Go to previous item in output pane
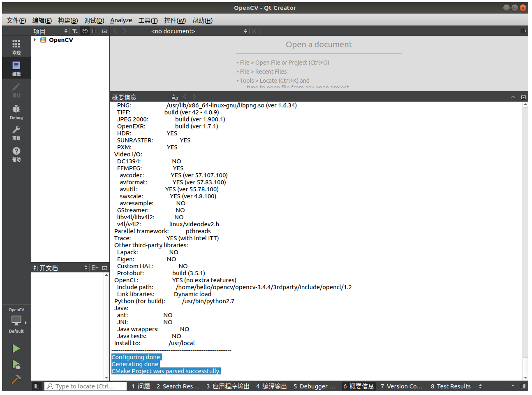Image resolution: width=532 pixels, height=395 pixels. tap(185, 97)
